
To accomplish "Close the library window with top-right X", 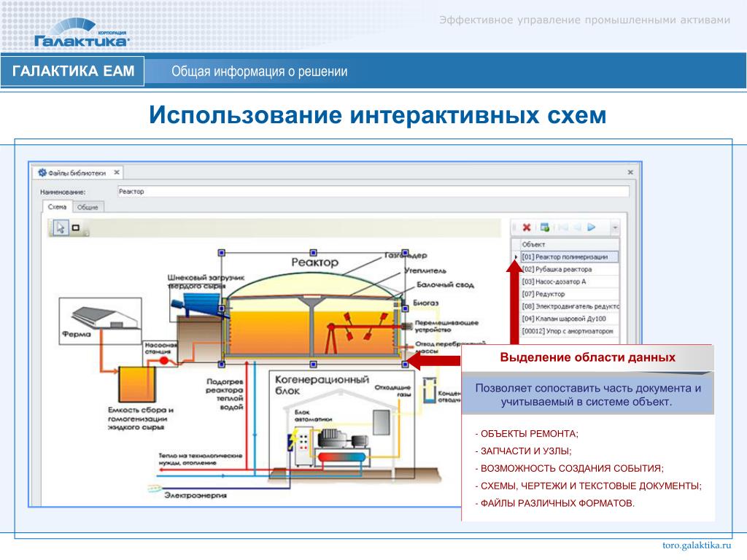I will pos(630,172).
